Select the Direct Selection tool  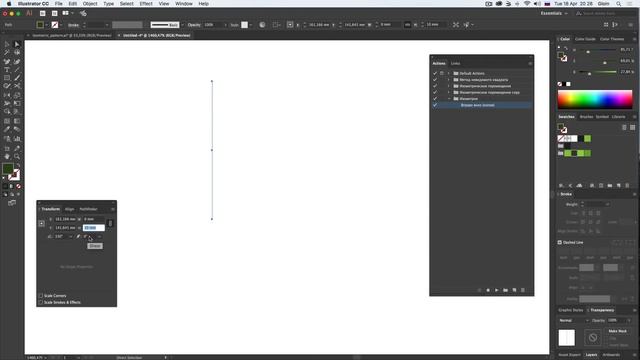[x=17, y=44]
